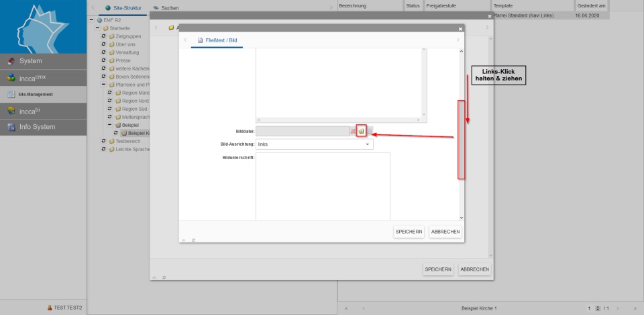644x315 pixels.
Task: Select the Fließtext / Bild tab
Action: point(216,40)
